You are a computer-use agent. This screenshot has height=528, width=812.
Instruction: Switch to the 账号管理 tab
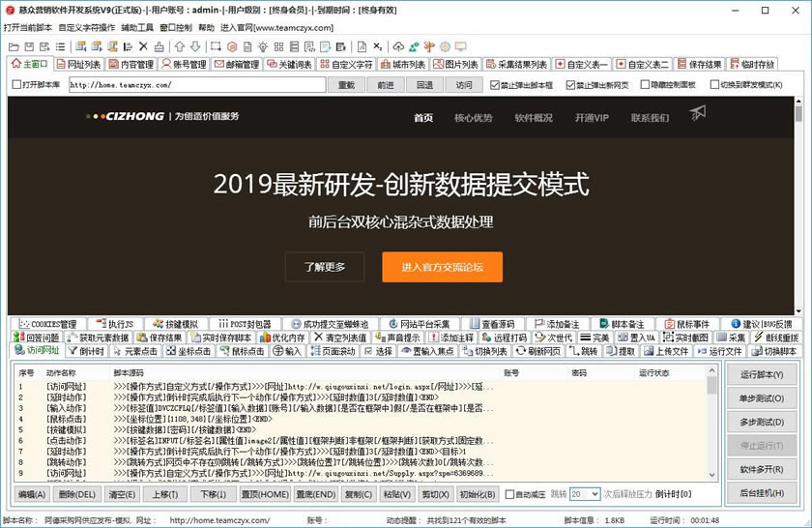(182, 64)
